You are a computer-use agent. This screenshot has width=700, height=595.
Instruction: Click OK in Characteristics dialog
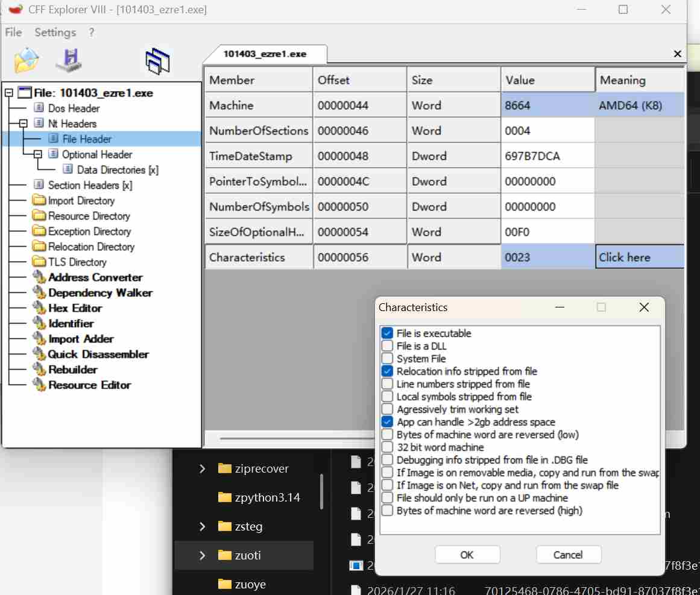pos(467,555)
